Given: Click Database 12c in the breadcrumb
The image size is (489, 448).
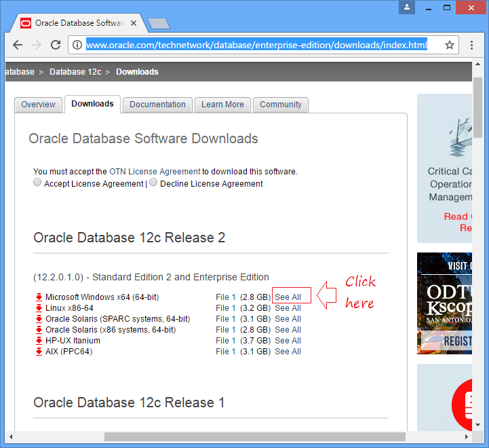Looking at the screenshot, I should [75, 72].
